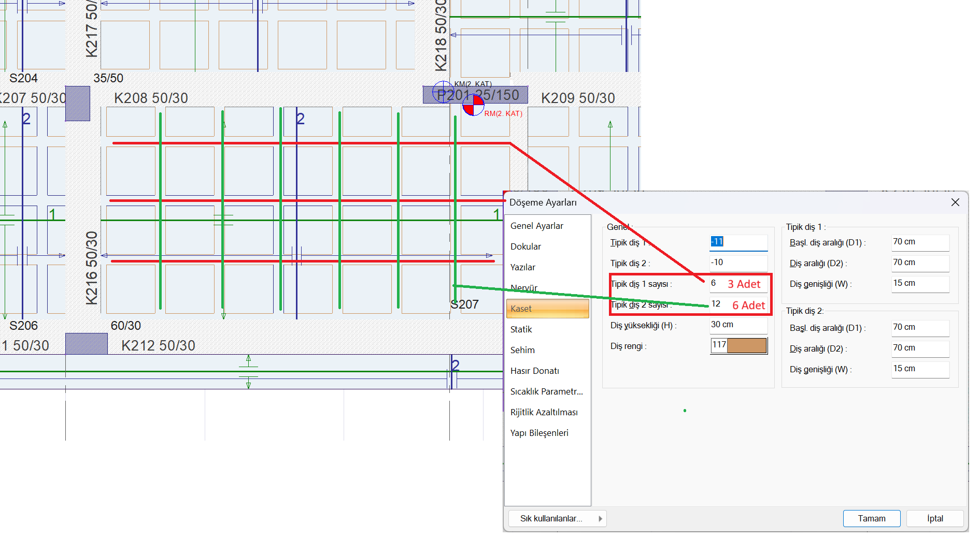Click Tipik diş 1 input field
The width and height of the screenshot is (980, 539).
point(738,242)
